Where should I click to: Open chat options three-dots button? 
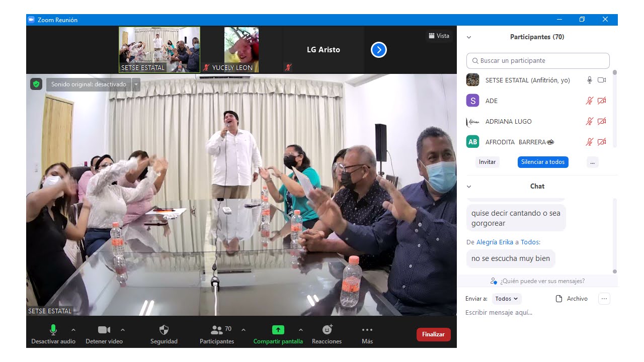pyautogui.click(x=604, y=299)
